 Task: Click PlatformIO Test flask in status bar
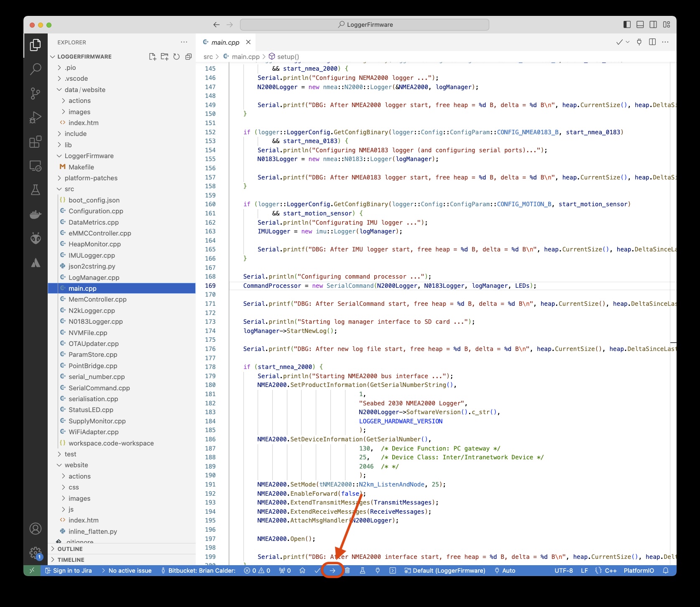(x=363, y=571)
